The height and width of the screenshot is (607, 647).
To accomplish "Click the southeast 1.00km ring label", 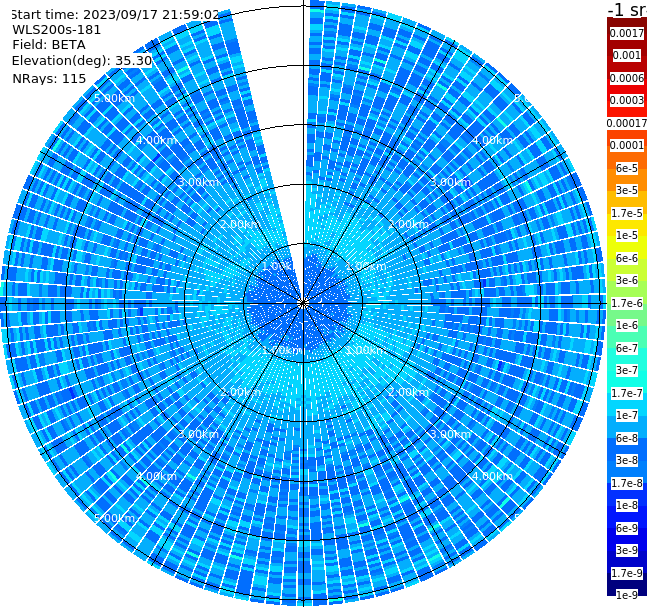I will (366, 350).
